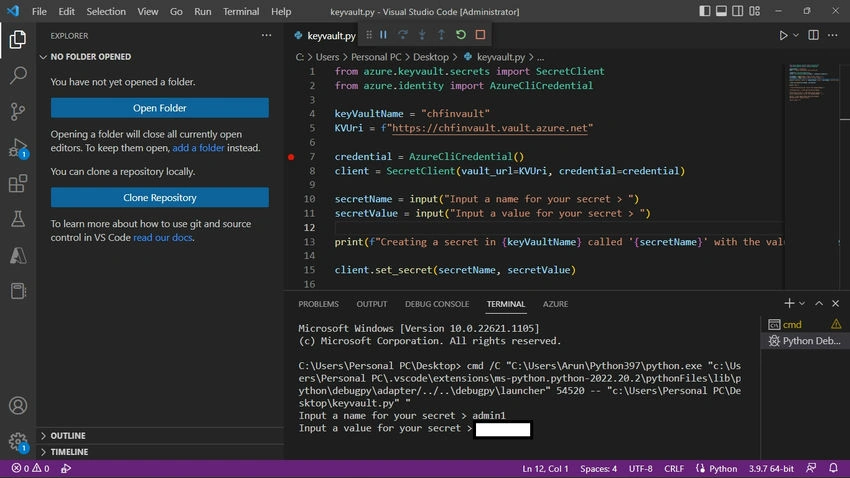Split the editor to the right
This screenshot has width=850, height=478.
[x=814, y=35]
